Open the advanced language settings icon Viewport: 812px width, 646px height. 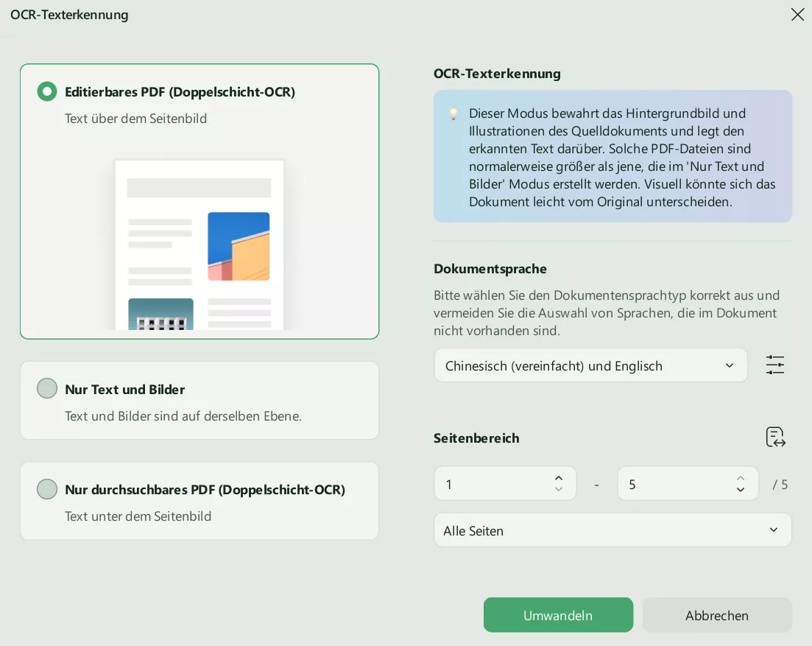tap(775, 365)
